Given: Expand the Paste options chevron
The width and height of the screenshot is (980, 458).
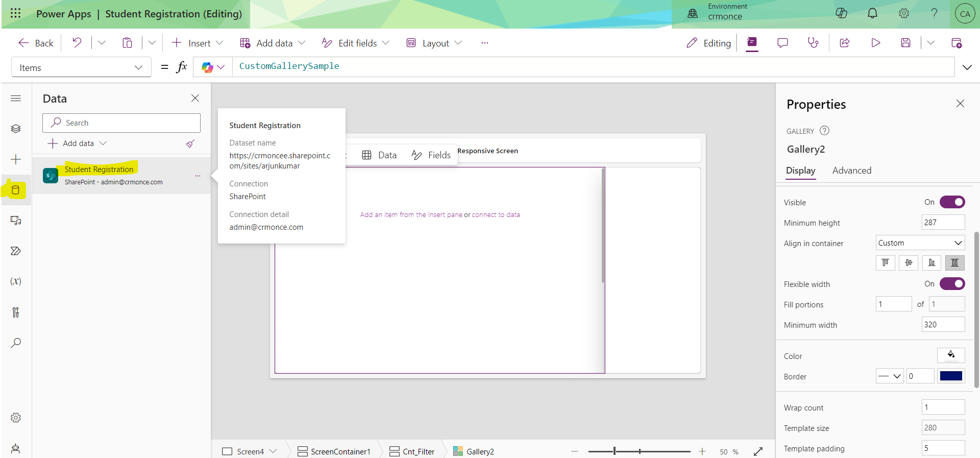Looking at the screenshot, I should [152, 43].
